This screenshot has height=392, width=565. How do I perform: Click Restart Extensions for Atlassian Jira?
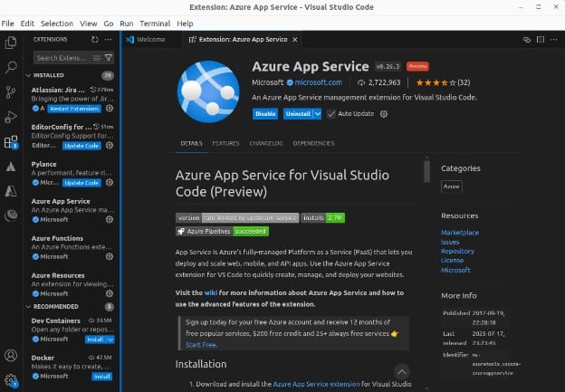74,109
